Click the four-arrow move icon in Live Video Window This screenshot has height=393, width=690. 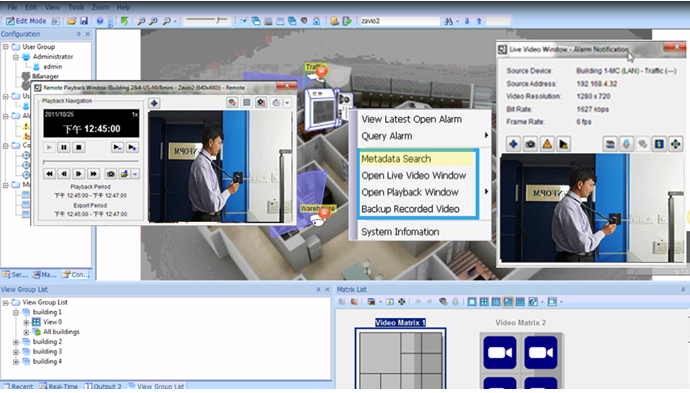676,144
